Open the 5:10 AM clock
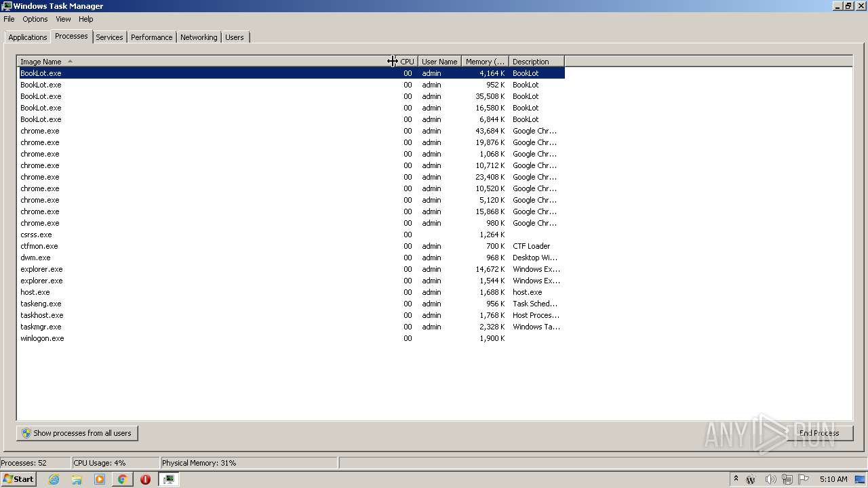This screenshot has height=488, width=868. 833,479
